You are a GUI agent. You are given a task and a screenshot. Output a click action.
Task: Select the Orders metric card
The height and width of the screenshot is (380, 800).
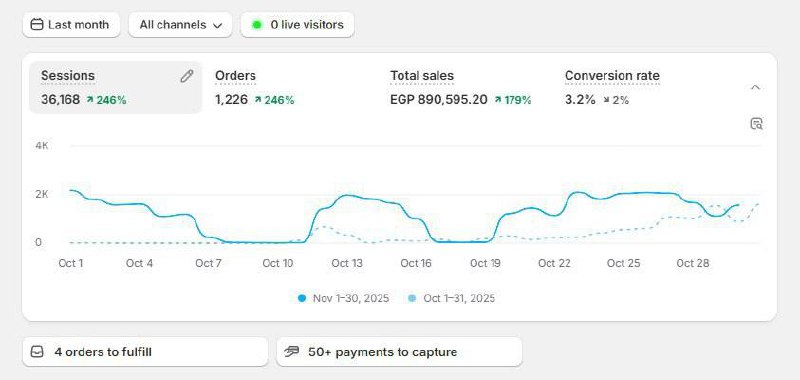pyautogui.click(x=290, y=87)
